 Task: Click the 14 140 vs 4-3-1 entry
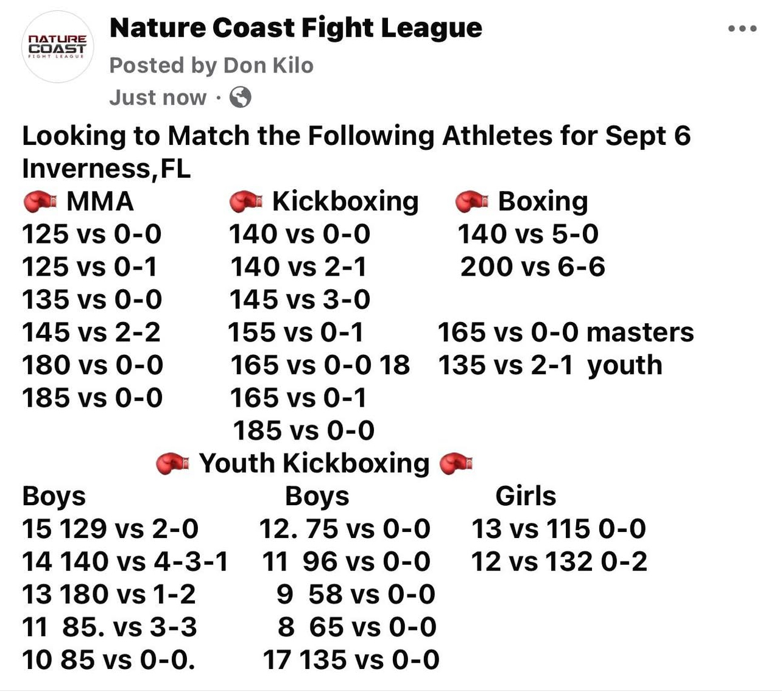click(x=125, y=561)
